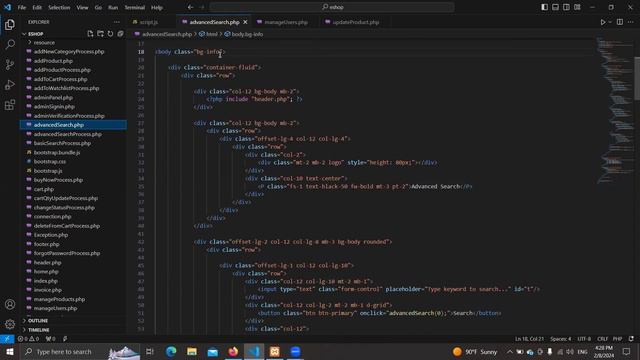Open the View menu
Viewport: 640px width, 360px height.
click(82, 7)
